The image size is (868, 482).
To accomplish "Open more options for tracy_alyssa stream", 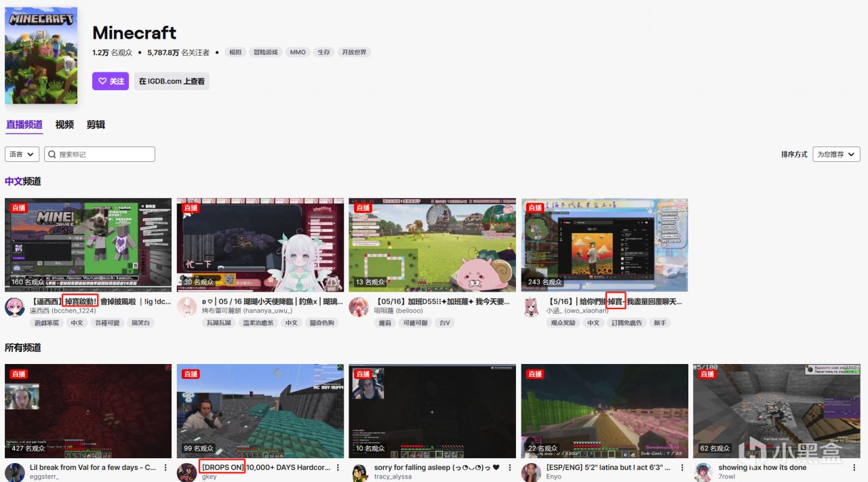I will click(x=511, y=468).
